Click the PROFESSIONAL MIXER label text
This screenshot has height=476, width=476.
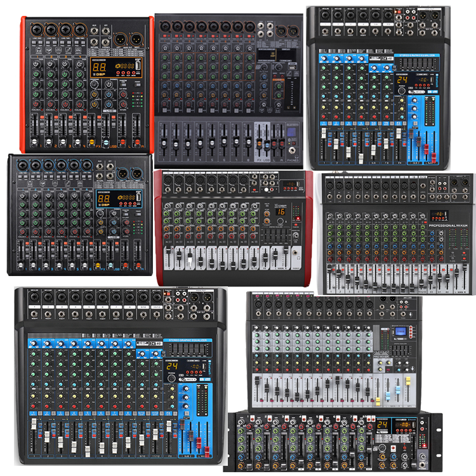(x=448, y=225)
